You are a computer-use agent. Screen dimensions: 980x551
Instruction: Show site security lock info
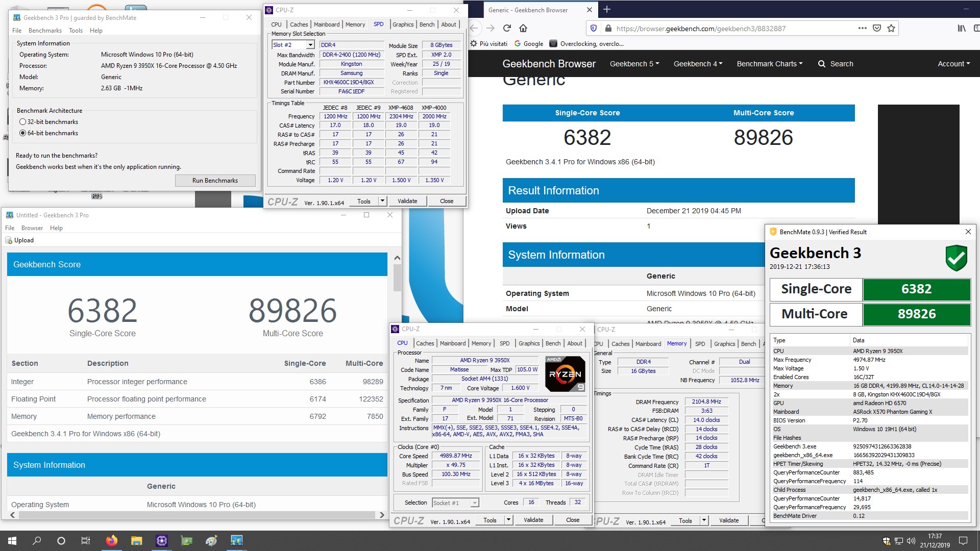[x=607, y=28]
